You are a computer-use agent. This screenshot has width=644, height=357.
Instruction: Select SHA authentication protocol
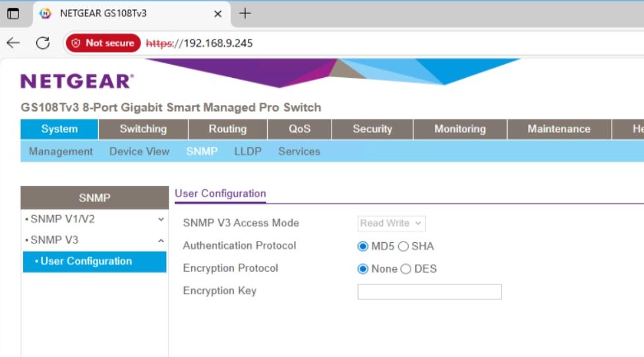coord(403,246)
